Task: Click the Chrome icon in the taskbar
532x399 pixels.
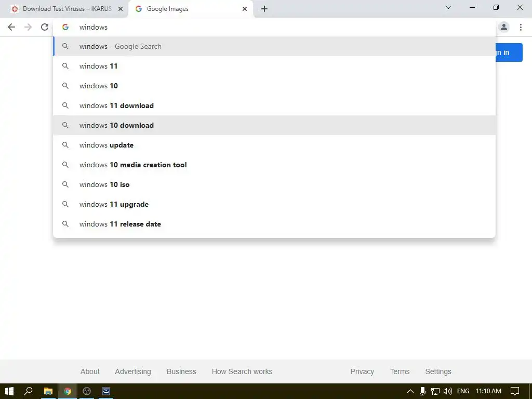Action: (x=68, y=391)
